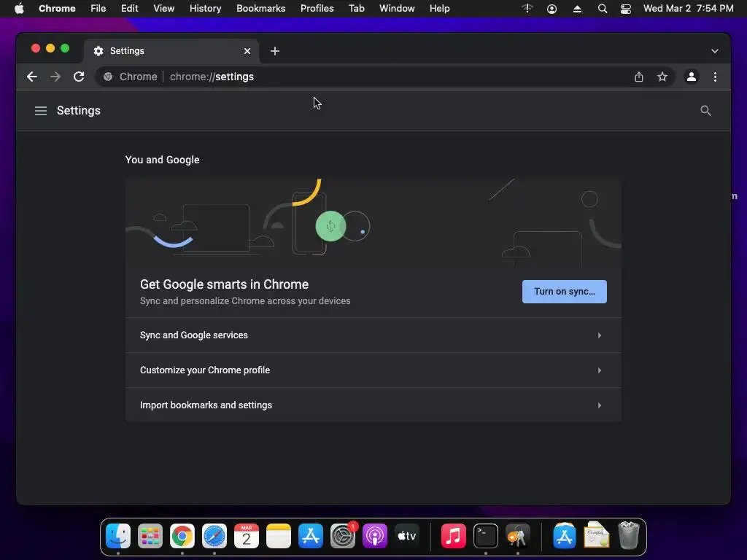Open the Settings hamburger menu
This screenshot has width=747, height=560.
click(x=41, y=111)
